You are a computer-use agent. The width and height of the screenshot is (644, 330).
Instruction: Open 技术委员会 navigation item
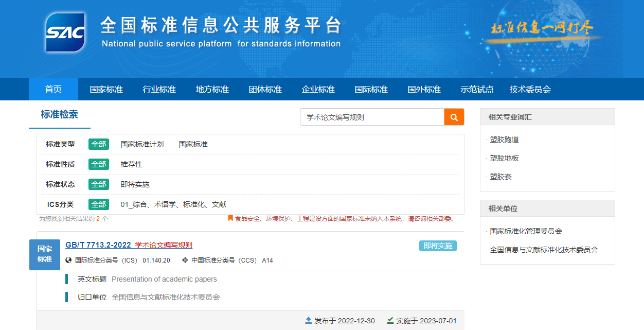530,89
